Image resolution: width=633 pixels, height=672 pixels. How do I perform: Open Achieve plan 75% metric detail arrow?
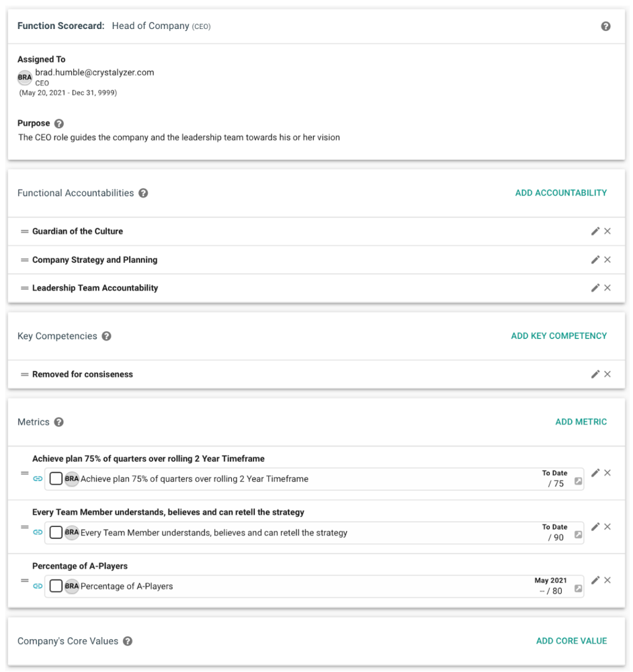[x=577, y=482]
